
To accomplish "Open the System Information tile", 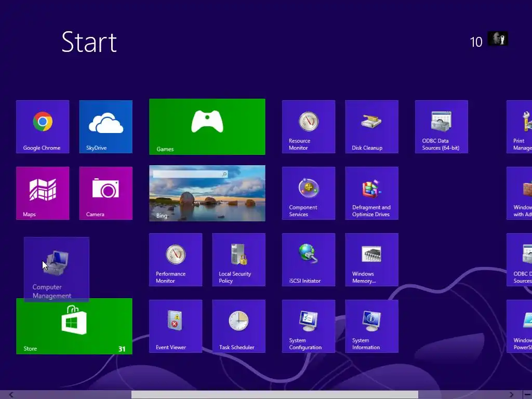I will coord(372,326).
